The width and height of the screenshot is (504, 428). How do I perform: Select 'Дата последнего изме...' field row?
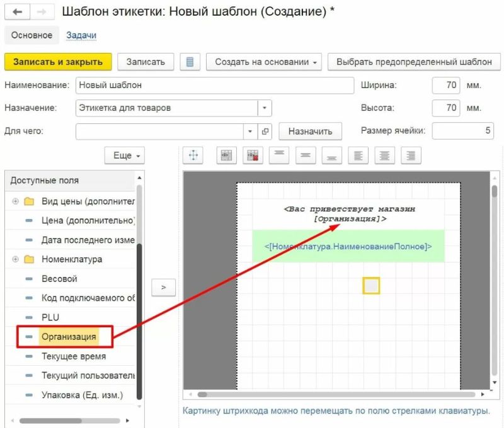coord(71,240)
